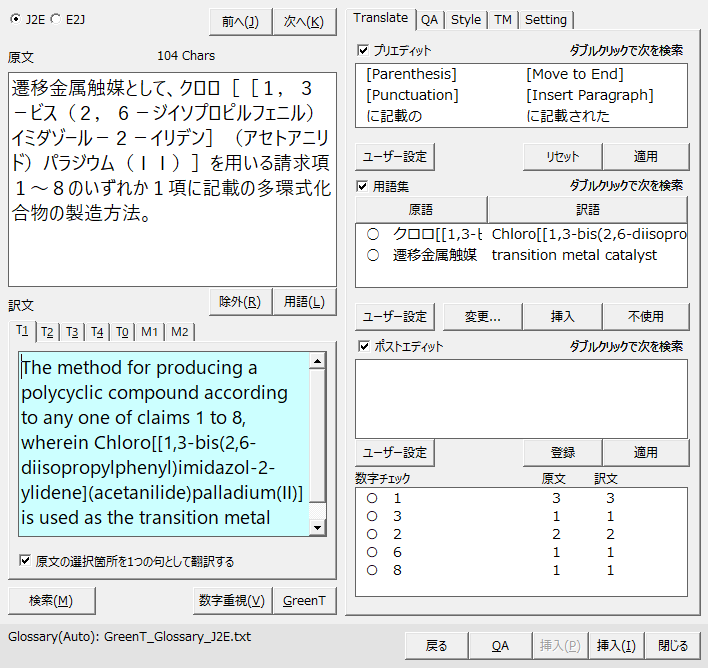This screenshot has width=708, height=668.
Task: Select the J2E radio button
Action: (x=15, y=19)
